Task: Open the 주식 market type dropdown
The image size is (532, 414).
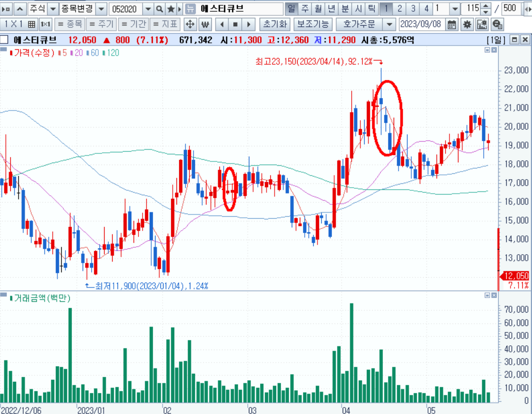Action: (x=53, y=9)
